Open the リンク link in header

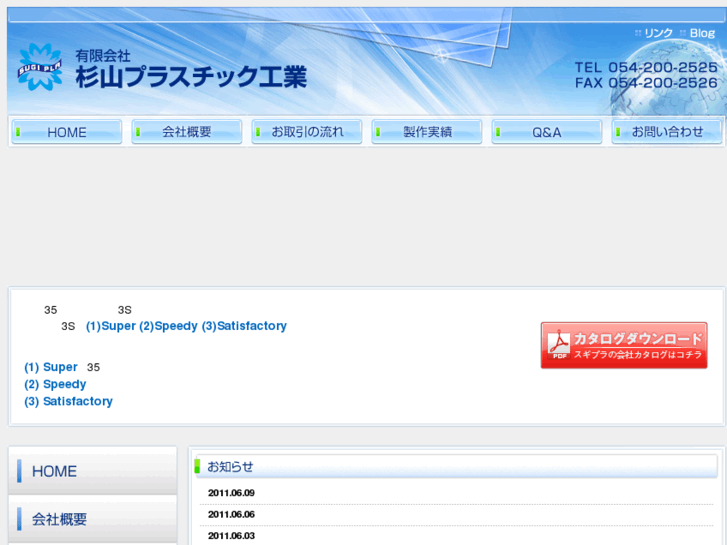pos(658,33)
